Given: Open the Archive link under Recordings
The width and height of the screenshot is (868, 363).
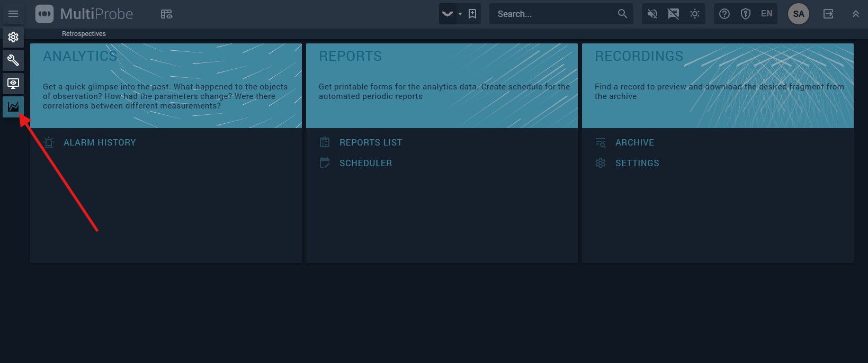Looking at the screenshot, I should [x=634, y=142].
